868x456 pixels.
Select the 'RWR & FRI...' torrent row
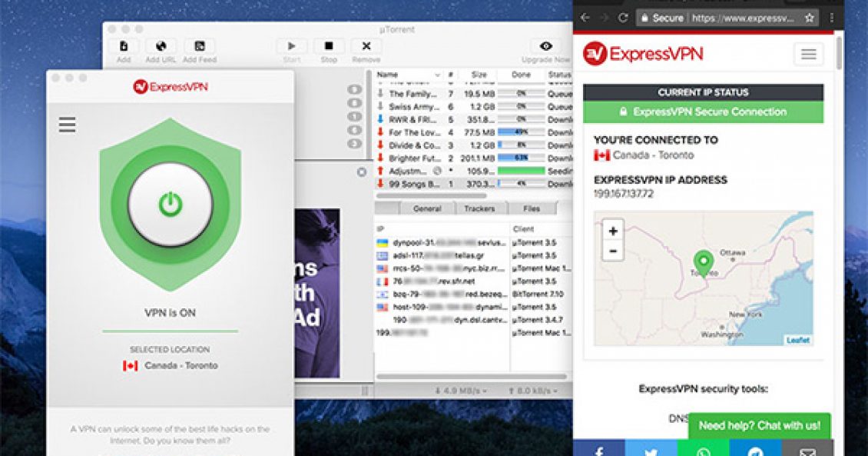[474, 120]
